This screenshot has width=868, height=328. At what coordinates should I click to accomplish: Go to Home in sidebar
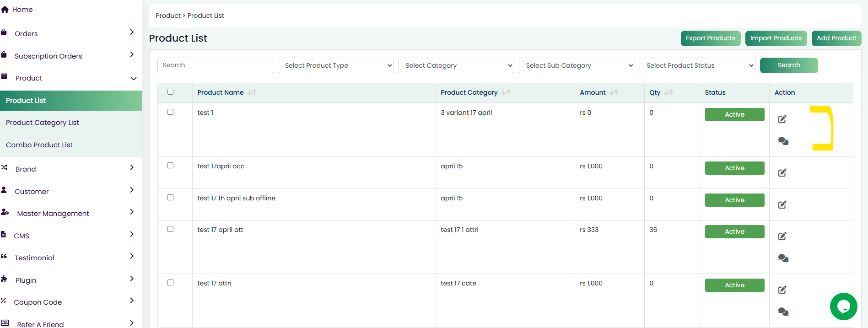coord(22,10)
